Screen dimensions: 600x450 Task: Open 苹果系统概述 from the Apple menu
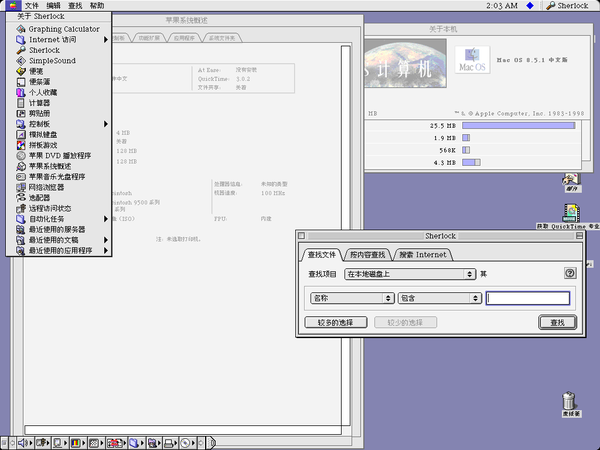click(59, 166)
